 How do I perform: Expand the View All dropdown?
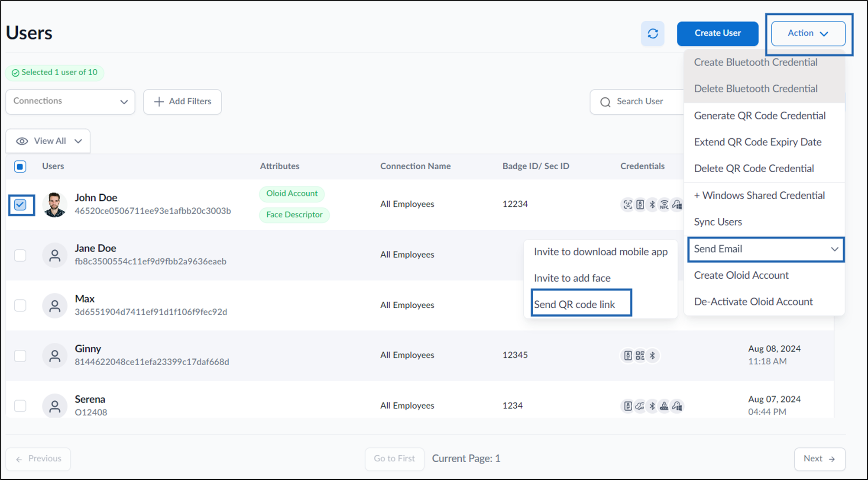pyautogui.click(x=48, y=141)
